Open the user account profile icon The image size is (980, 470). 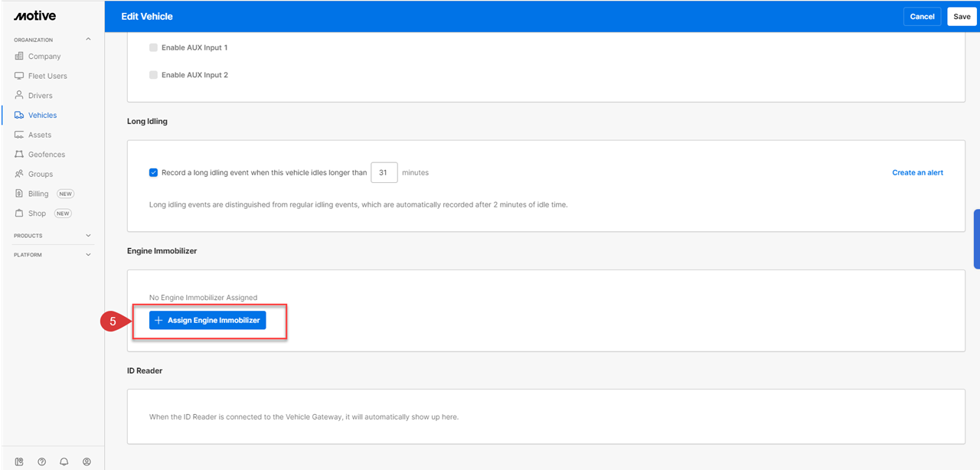(87, 461)
